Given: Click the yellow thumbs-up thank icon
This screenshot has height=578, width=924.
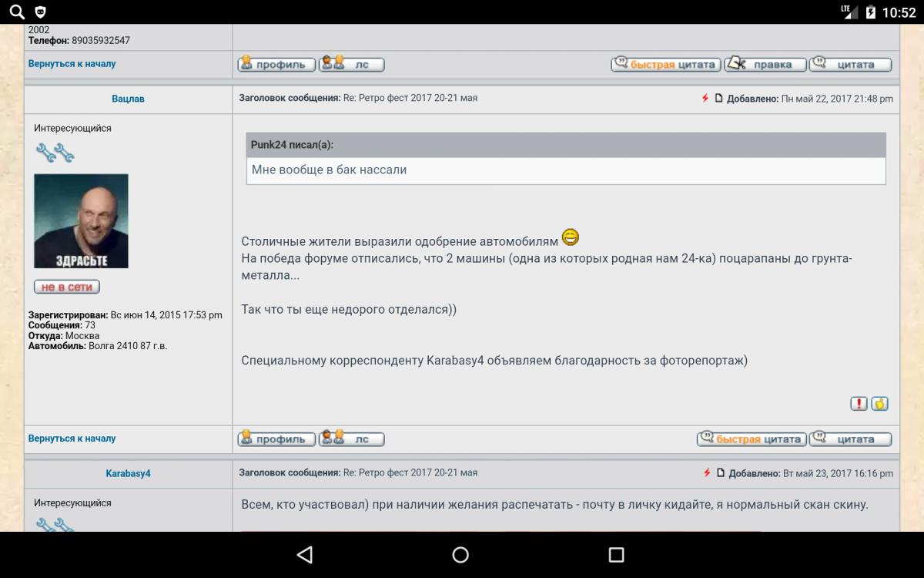Looking at the screenshot, I should [x=879, y=404].
